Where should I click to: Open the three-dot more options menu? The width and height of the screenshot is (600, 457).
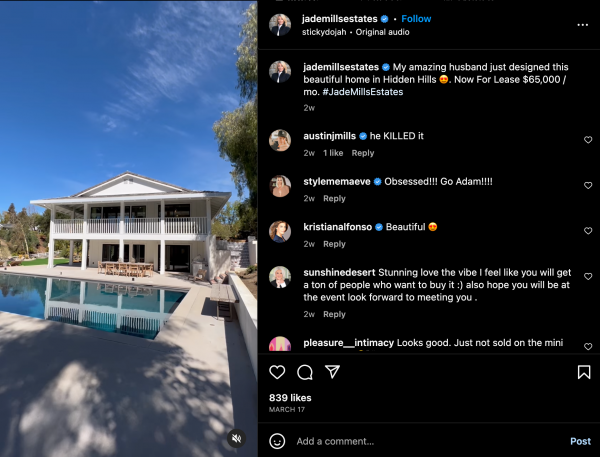582,25
